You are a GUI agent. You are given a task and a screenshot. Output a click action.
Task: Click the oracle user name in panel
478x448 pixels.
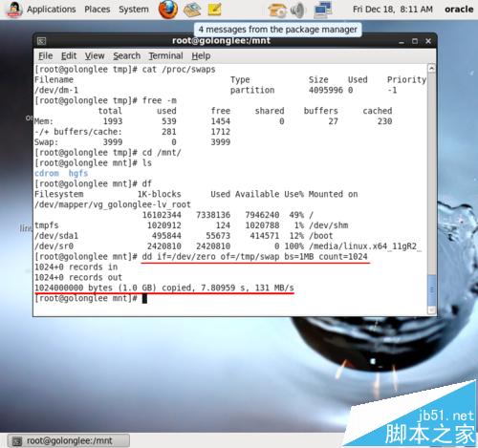click(459, 10)
